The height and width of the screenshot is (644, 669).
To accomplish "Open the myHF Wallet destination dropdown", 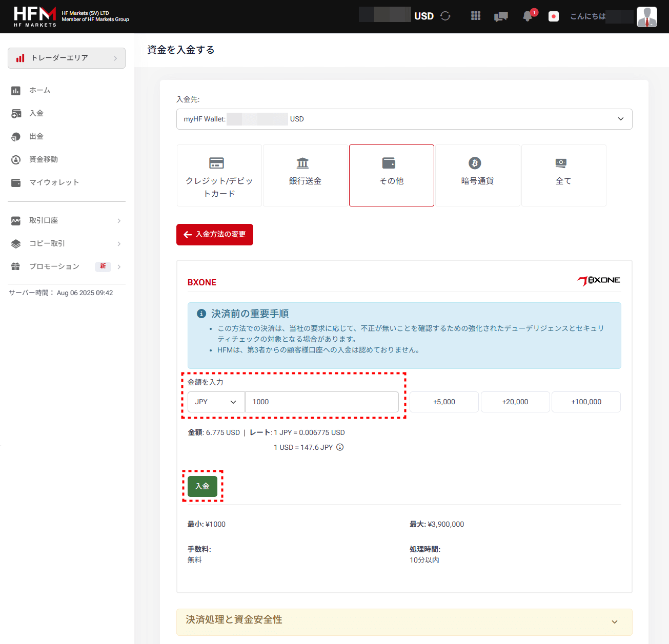I will (404, 119).
